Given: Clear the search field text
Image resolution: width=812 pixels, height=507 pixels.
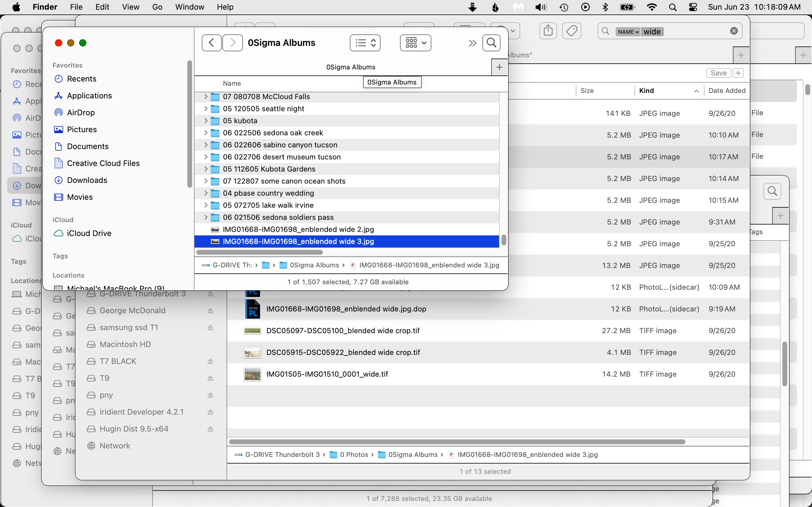Looking at the screenshot, I should pos(734,31).
